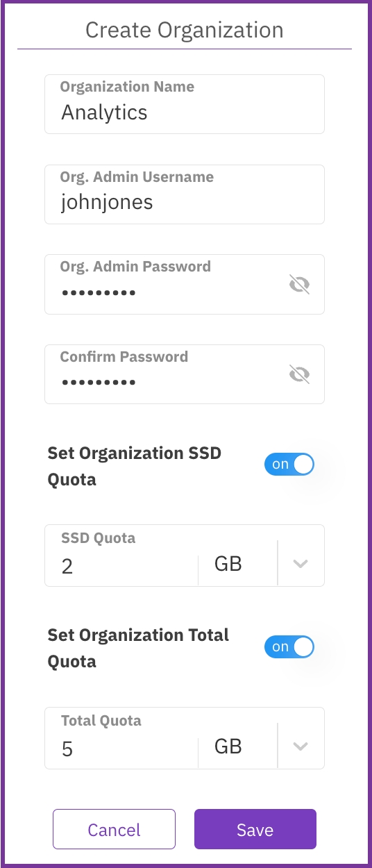
Task: Save the new organization
Action: click(255, 829)
